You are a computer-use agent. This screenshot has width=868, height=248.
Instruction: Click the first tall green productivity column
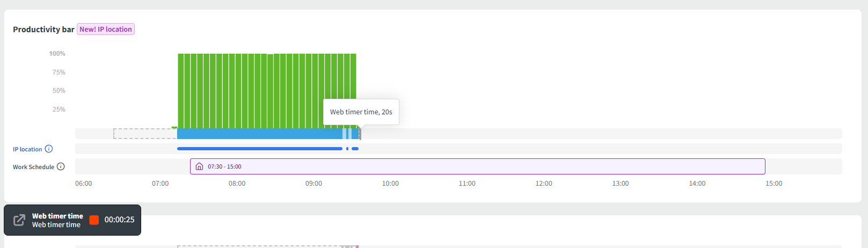(181, 90)
